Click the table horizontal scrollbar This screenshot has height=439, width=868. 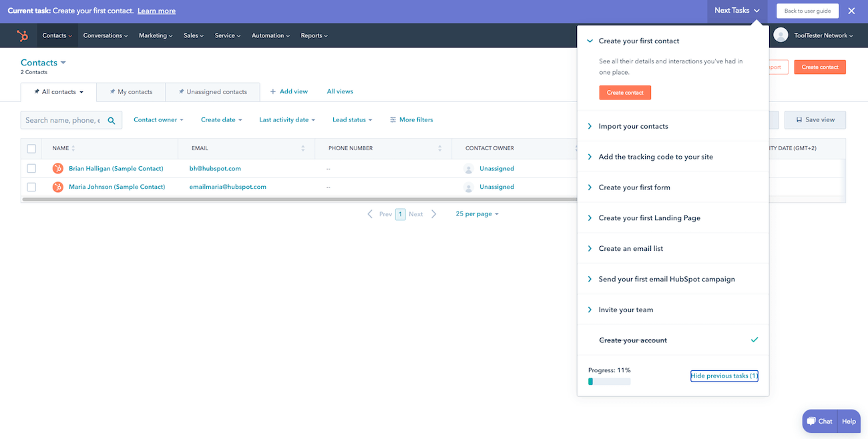tap(299, 199)
